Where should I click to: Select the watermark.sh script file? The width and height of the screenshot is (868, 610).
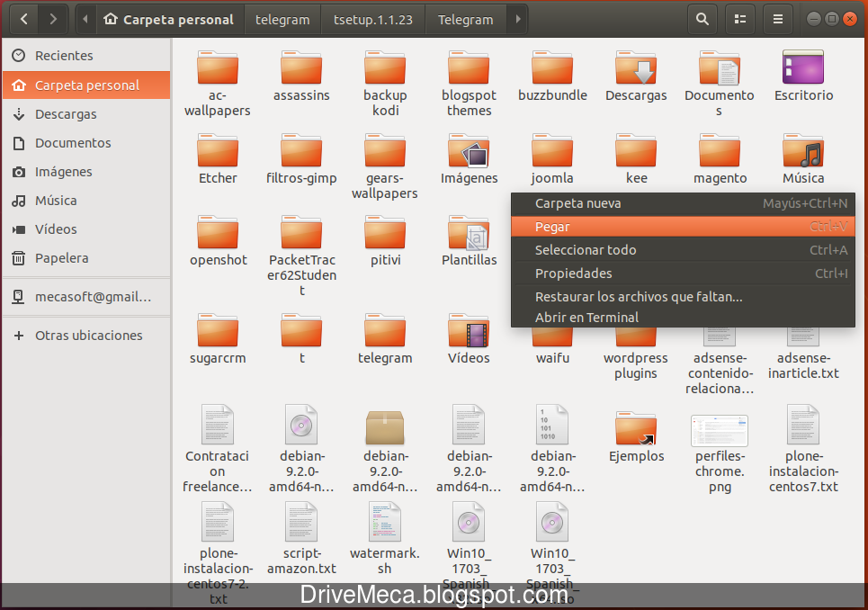[385, 523]
